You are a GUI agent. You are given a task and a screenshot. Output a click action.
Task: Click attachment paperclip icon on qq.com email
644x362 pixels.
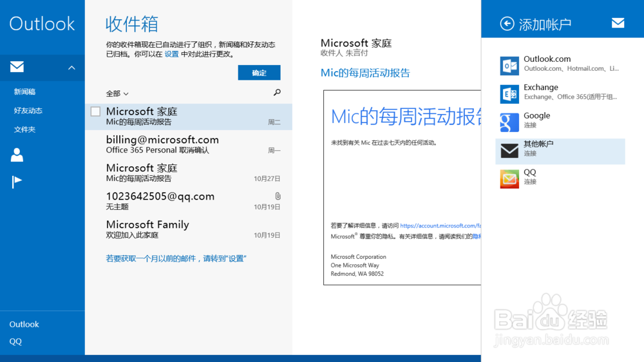pyautogui.click(x=278, y=196)
